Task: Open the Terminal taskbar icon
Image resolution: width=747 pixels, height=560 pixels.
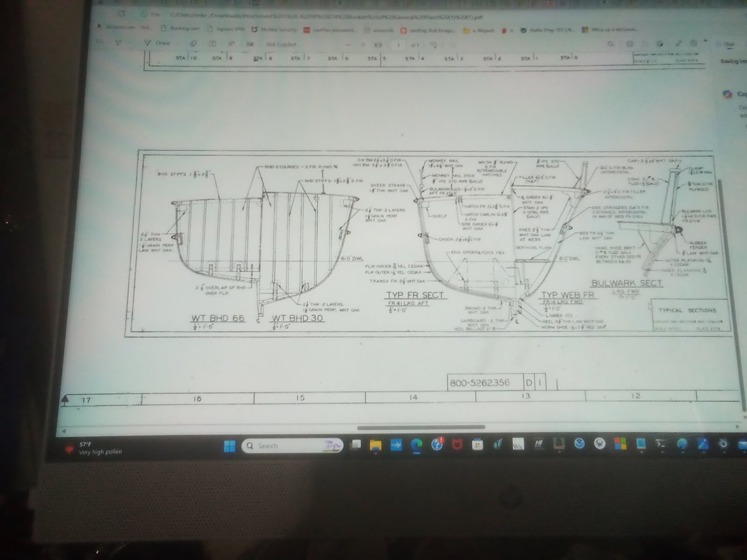Action: click(x=661, y=443)
